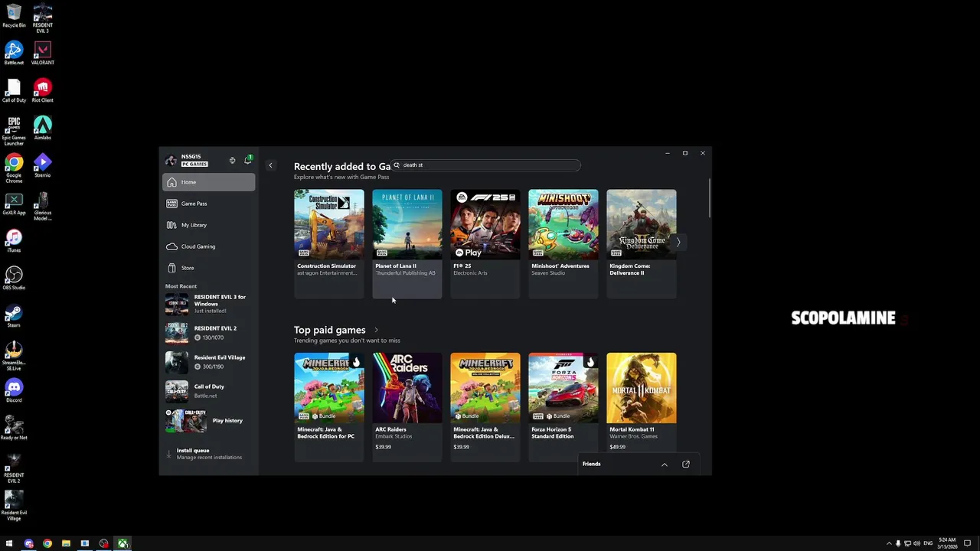Select Steam desktop icon
Viewport: 980px width, 551px height.
[14, 315]
